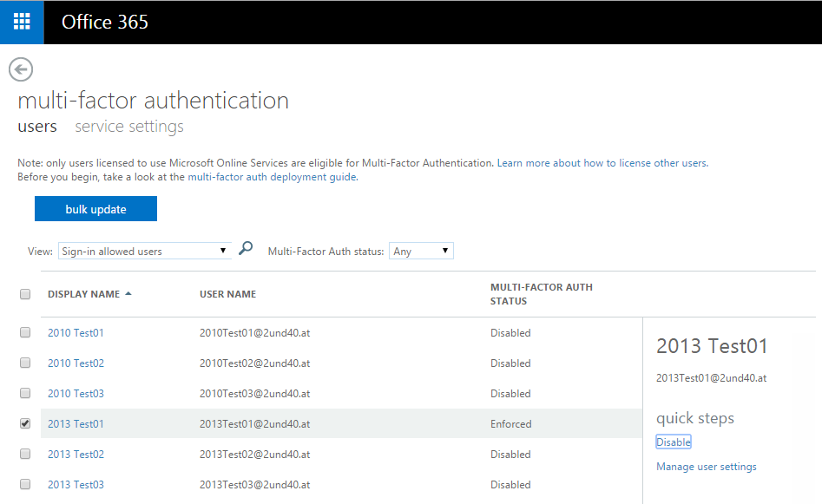Select the checkbox for 2013 Test03
Screen dimensions: 822x504
tap(25, 484)
